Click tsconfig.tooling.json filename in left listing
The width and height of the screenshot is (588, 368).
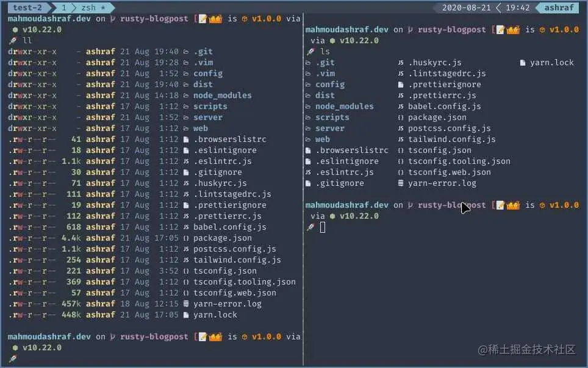click(x=245, y=282)
